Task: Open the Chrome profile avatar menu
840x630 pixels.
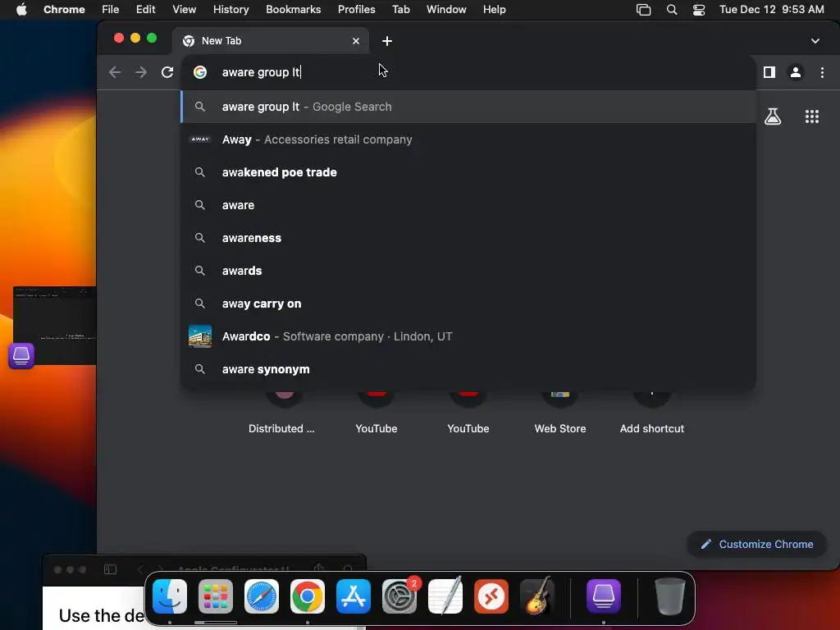Action: point(796,72)
